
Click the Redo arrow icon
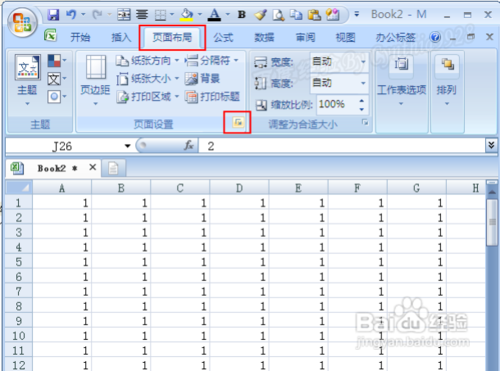[x=97, y=14]
